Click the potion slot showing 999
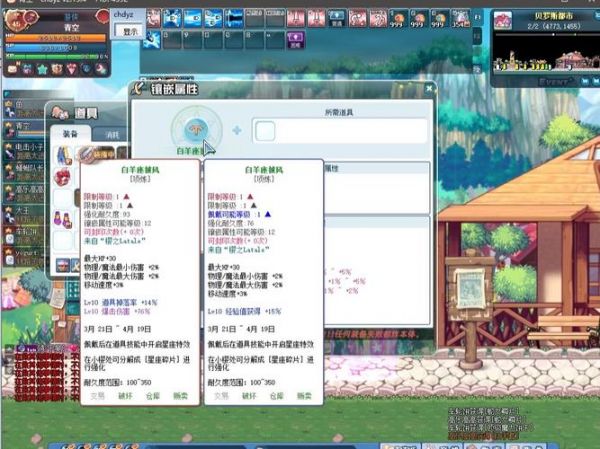The width and height of the screenshot is (600, 449). 398,18
